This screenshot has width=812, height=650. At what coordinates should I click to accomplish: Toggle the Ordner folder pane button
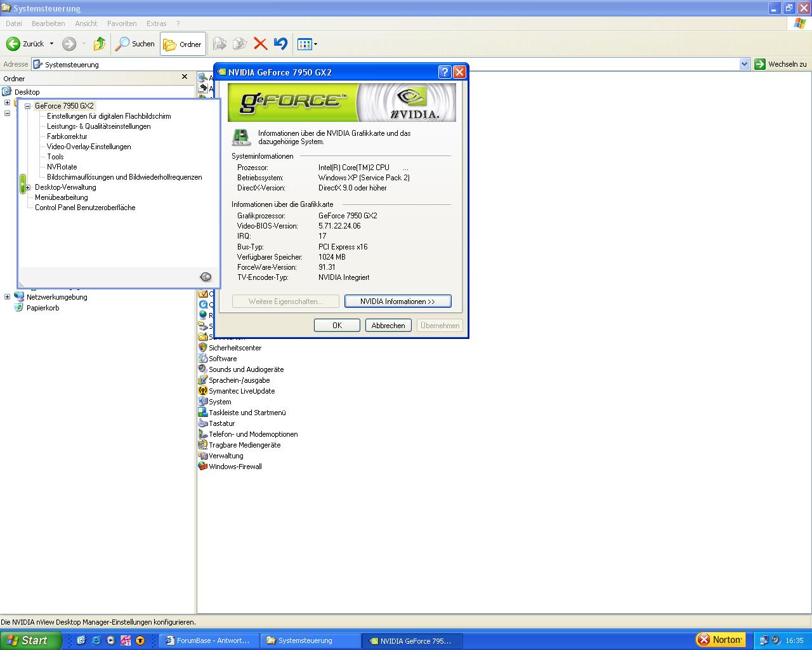pos(183,44)
